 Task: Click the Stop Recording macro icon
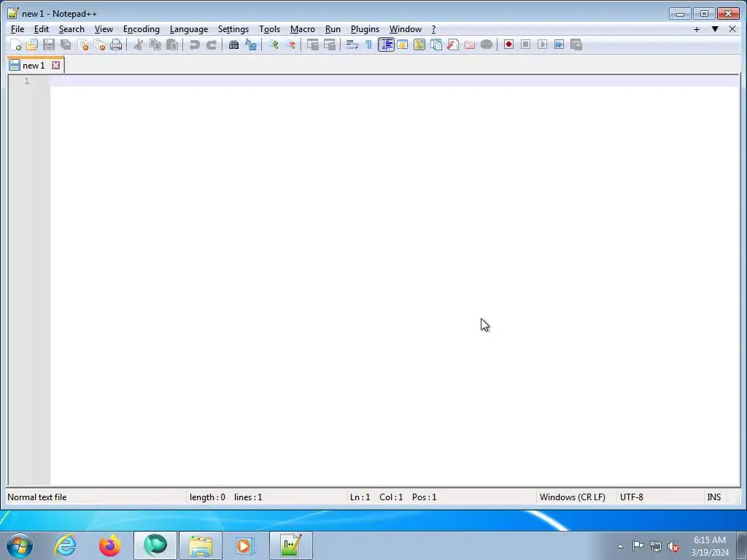[525, 44]
